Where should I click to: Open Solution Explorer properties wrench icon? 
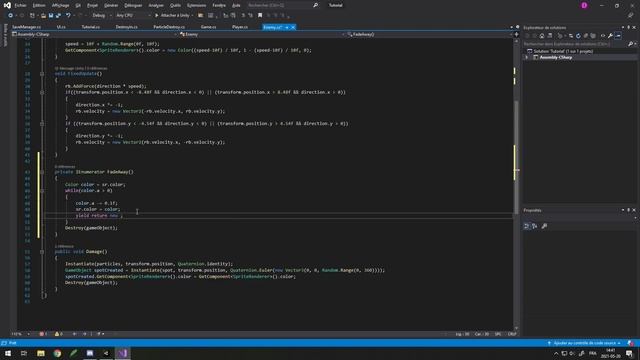610,36
